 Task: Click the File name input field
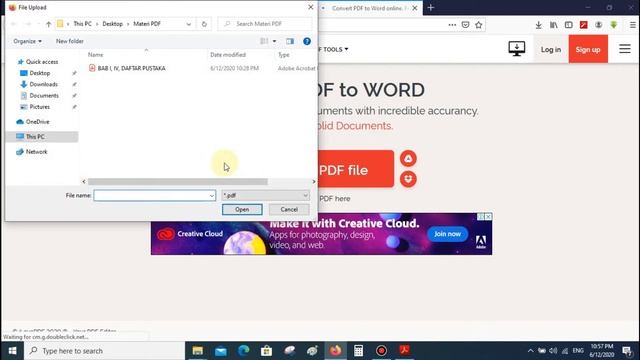(151, 196)
